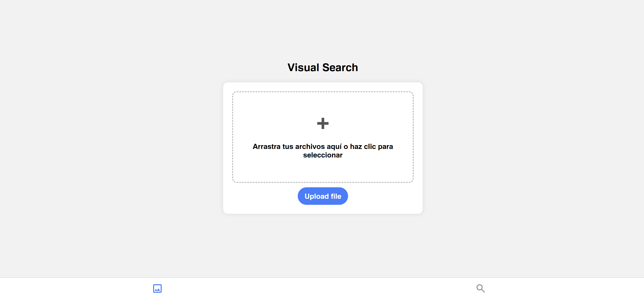The width and height of the screenshot is (644, 297).
Task: Click the Upload file button
Action: [323, 196]
